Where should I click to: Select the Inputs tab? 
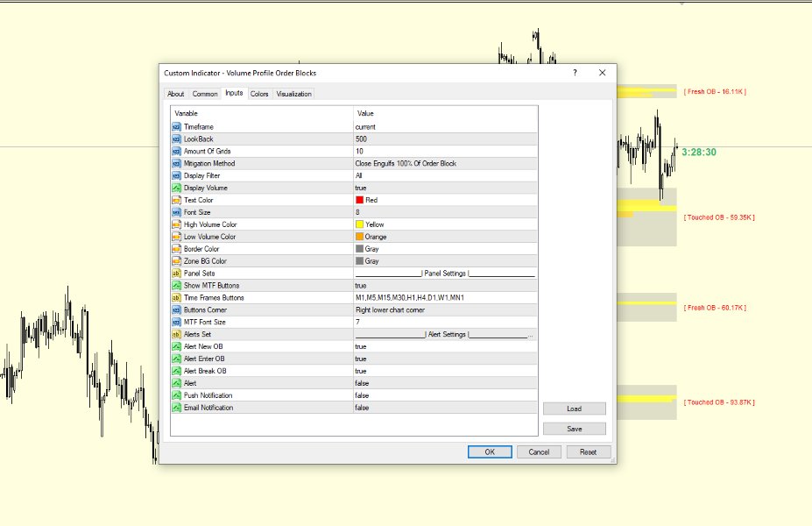234,93
